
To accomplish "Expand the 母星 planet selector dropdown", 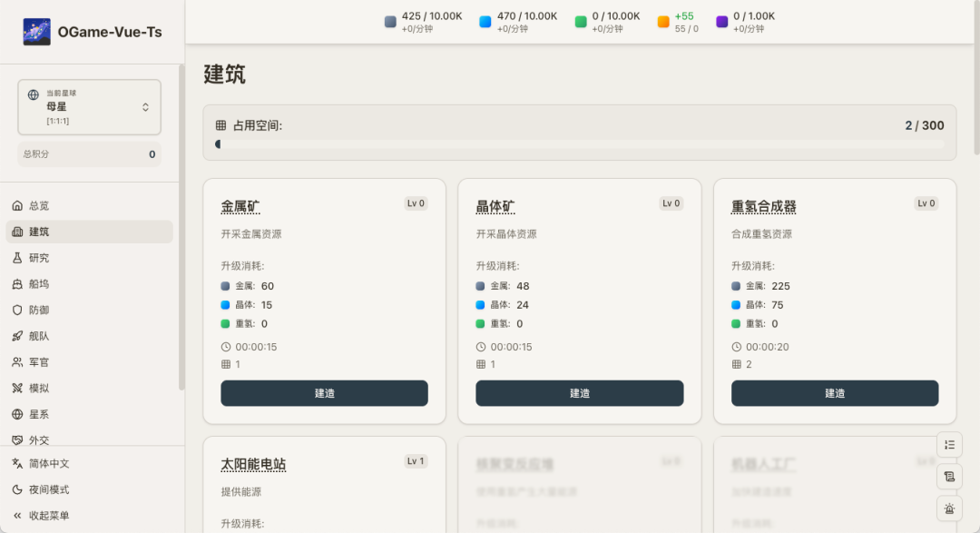I will [89, 107].
